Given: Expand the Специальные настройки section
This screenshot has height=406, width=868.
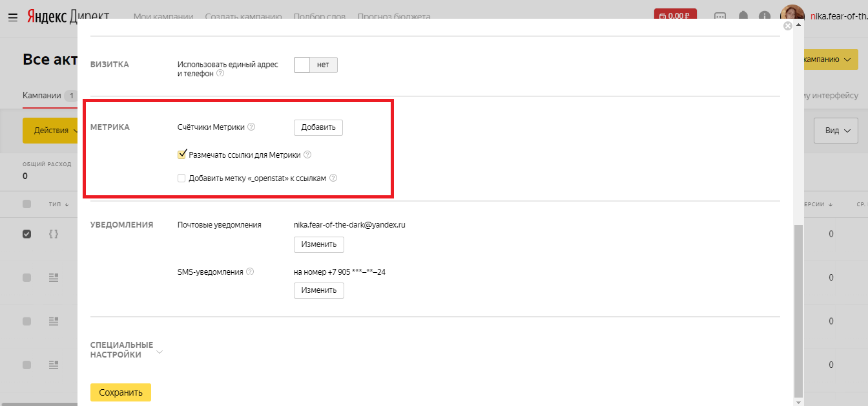Looking at the screenshot, I should click(x=160, y=352).
